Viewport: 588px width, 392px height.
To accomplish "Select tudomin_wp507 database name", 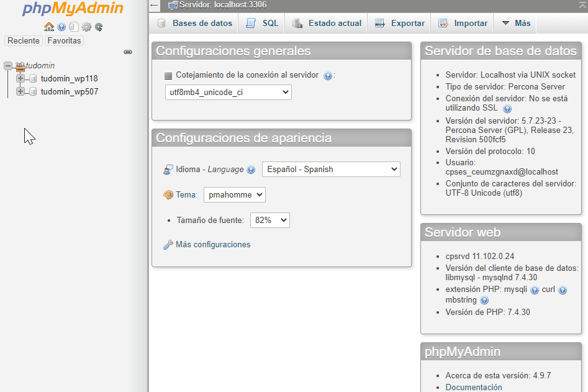I will (x=70, y=92).
